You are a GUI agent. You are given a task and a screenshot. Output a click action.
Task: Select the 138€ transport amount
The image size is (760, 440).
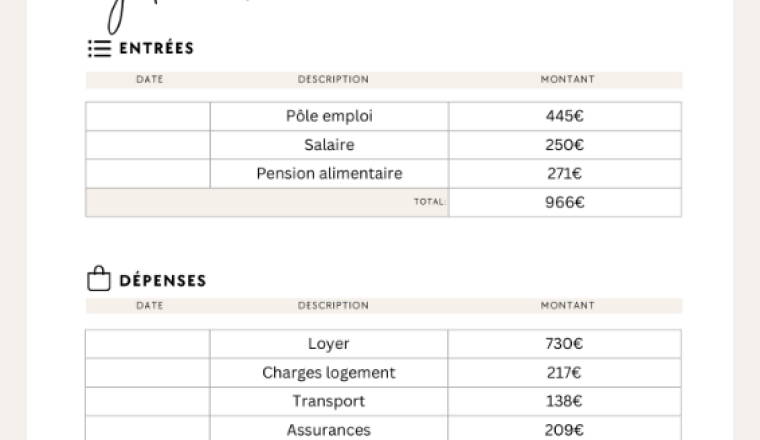(565, 401)
